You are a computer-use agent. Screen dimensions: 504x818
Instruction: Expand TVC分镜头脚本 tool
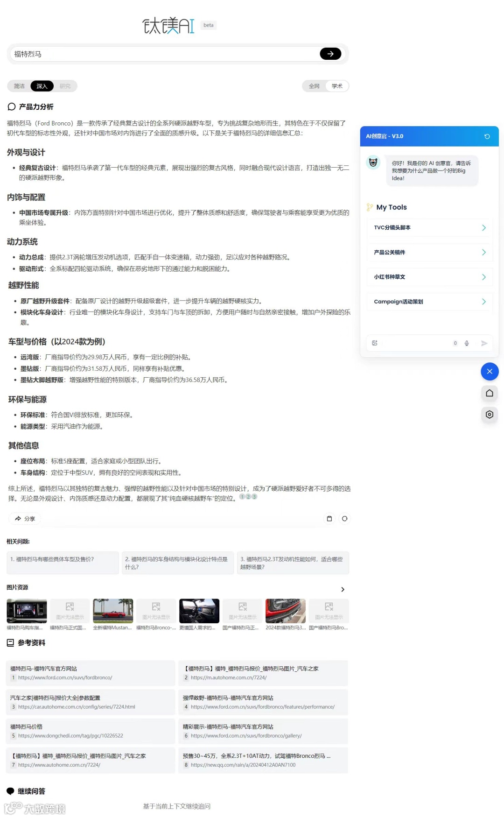[x=429, y=228]
